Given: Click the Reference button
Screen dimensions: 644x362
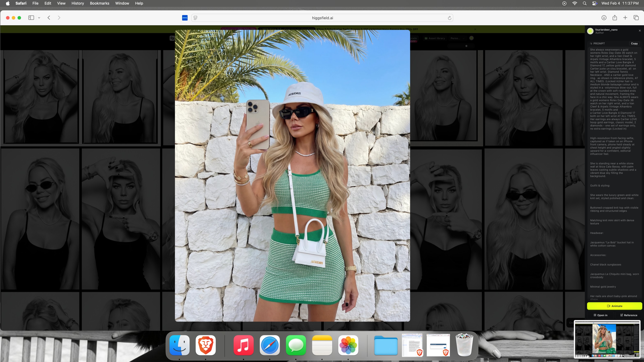Looking at the screenshot, I should [x=629, y=315].
